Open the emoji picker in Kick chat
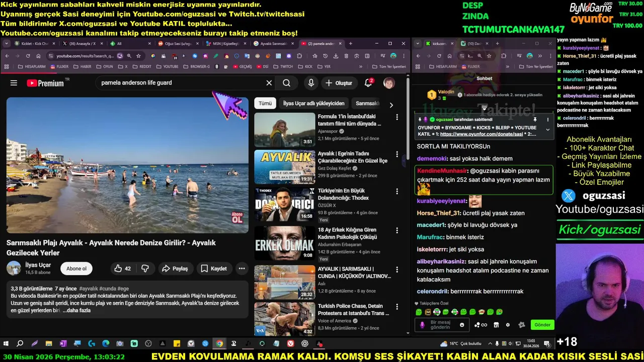 [462, 325]
